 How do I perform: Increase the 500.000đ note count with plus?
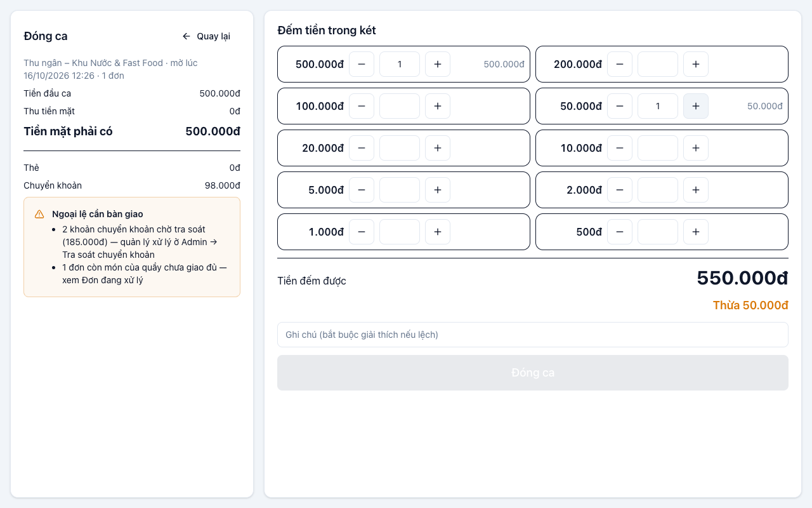click(438, 64)
